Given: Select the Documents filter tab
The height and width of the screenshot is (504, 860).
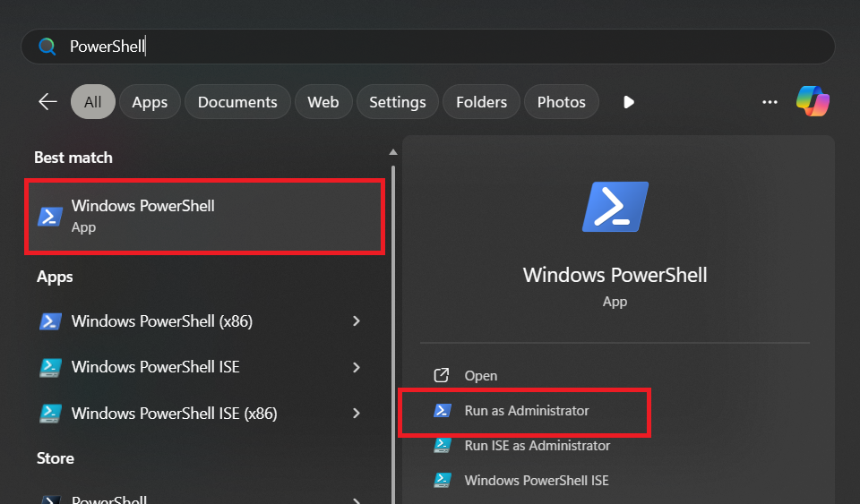Looking at the screenshot, I should pos(237,102).
